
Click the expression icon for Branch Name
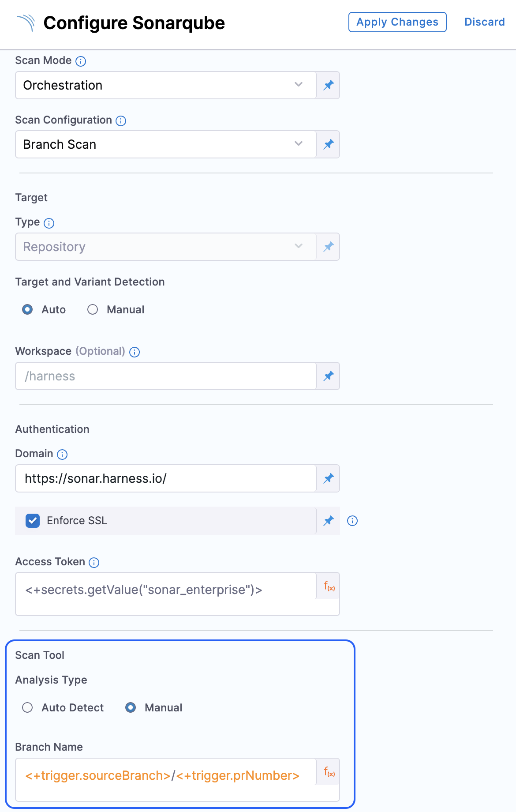(x=329, y=772)
